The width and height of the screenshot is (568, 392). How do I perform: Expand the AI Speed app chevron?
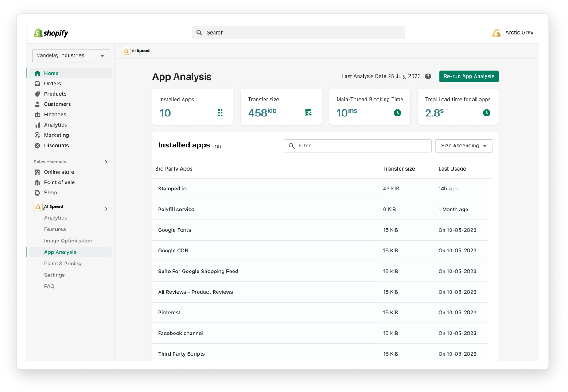(106, 209)
